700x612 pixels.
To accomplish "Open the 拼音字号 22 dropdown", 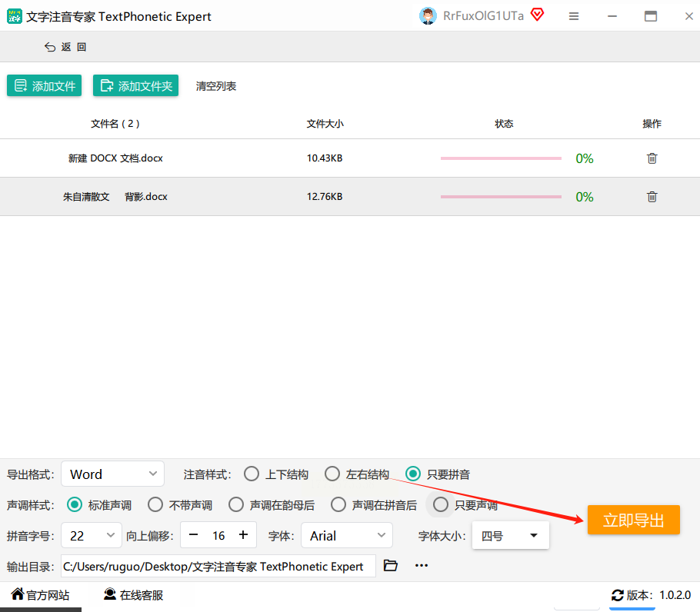I will click(91, 535).
